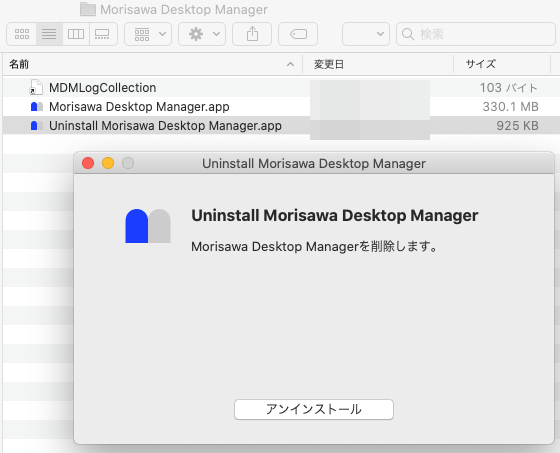Open the empty dropdown beside search
The height and width of the screenshot is (453, 560).
pos(366,34)
